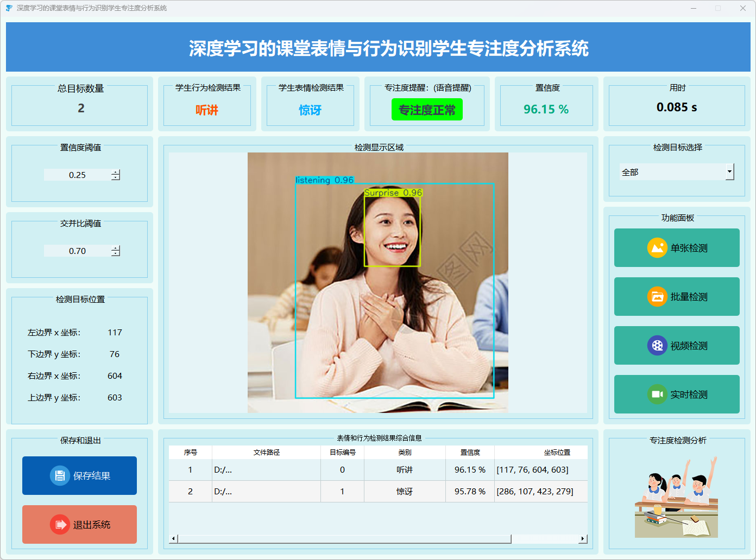
Task: Click the app logo in title bar
Action: pyautogui.click(x=9, y=8)
